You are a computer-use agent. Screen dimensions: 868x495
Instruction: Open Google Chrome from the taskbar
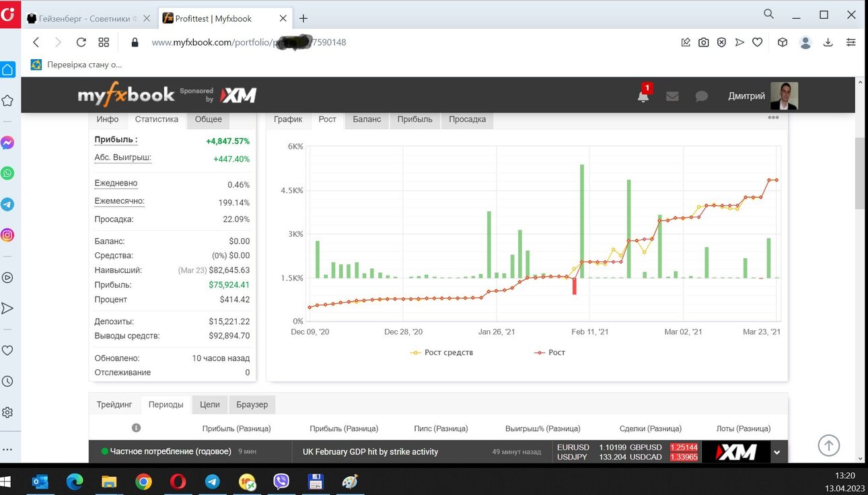coord(143,482)
